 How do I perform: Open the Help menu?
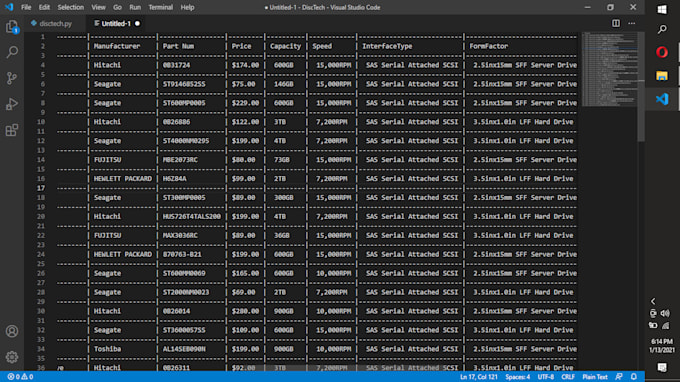tap(187, 7)
